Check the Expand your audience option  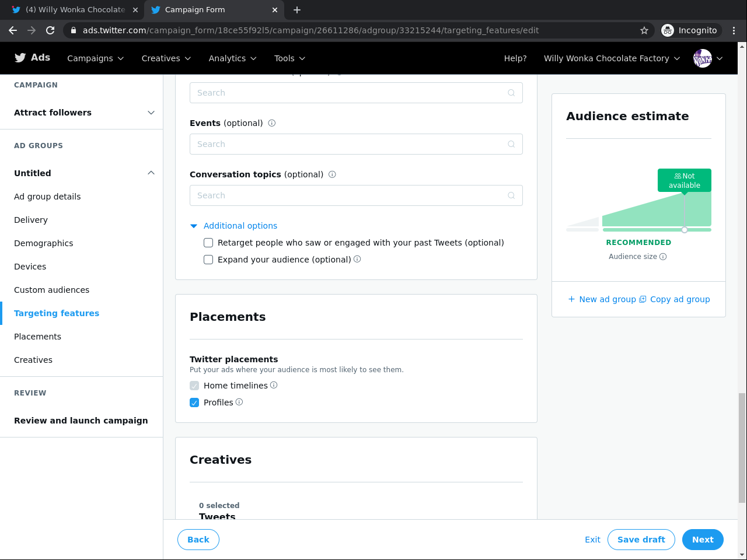(x=208, y=260)
